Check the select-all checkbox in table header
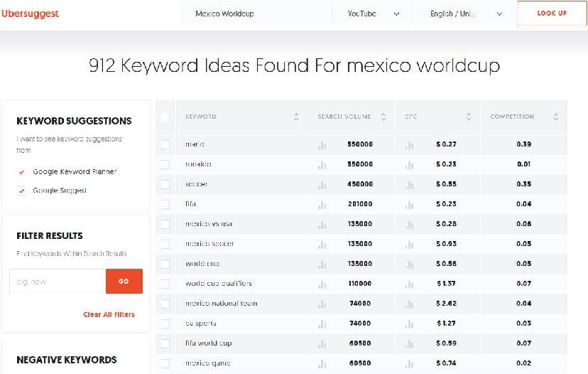 coord(165,117)
